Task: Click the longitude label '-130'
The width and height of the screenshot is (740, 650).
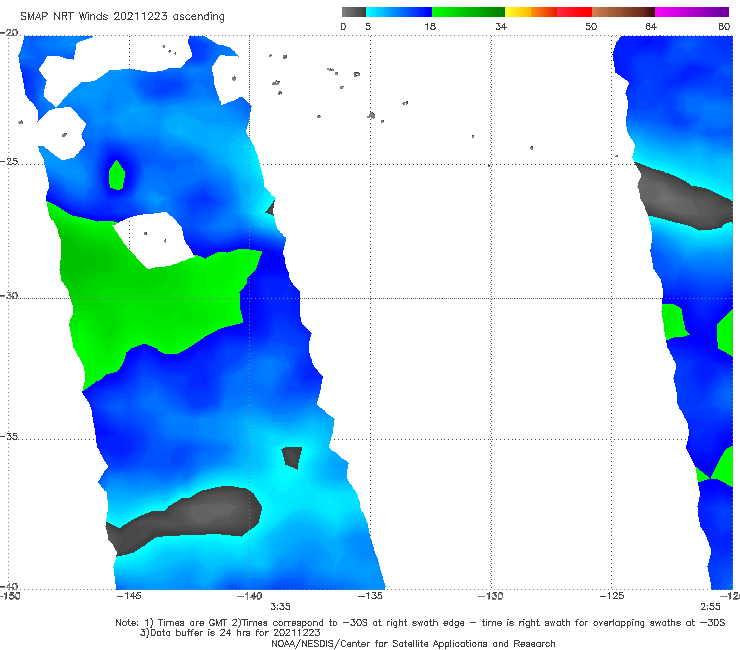Action: click(491, 596)
